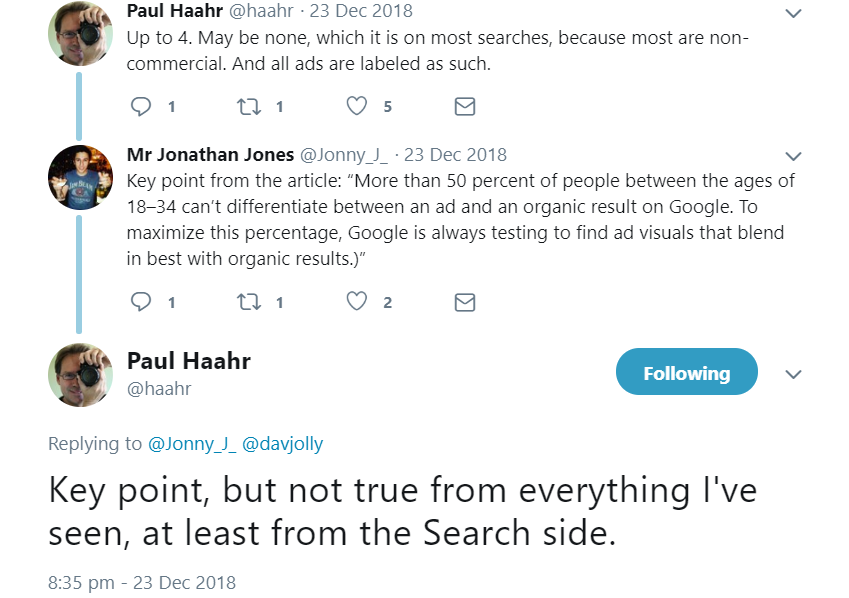Open caret menu on the bottom Paul Haahr tweet
The height and width of the screenshot is (598, 849).
click(793, 374)
